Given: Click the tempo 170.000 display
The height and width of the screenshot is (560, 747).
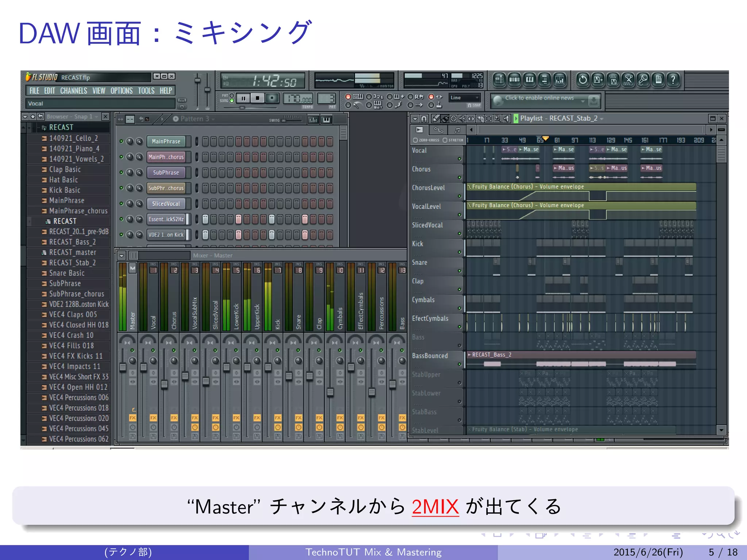Looking at the screenshot, I should pos(298,99).
